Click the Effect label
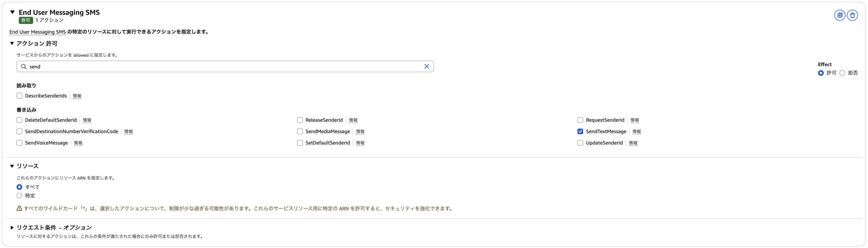Image resolution: width=868 pixels, height=248 pixels. click(x=825, y=64)
